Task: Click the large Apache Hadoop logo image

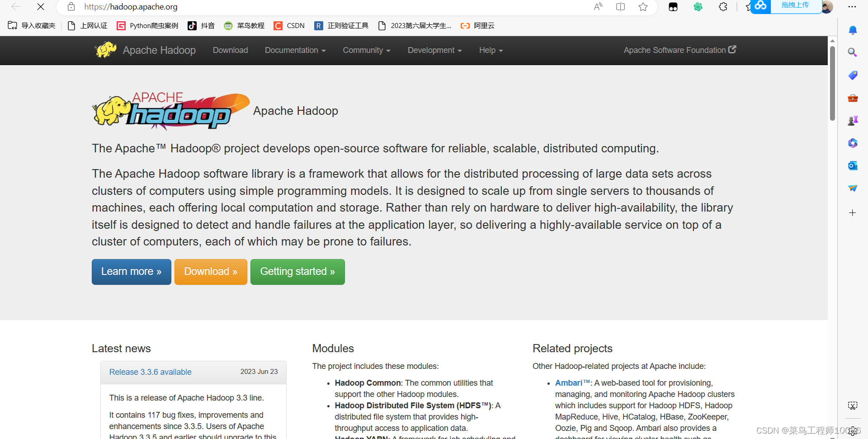Action: point(171,111)
